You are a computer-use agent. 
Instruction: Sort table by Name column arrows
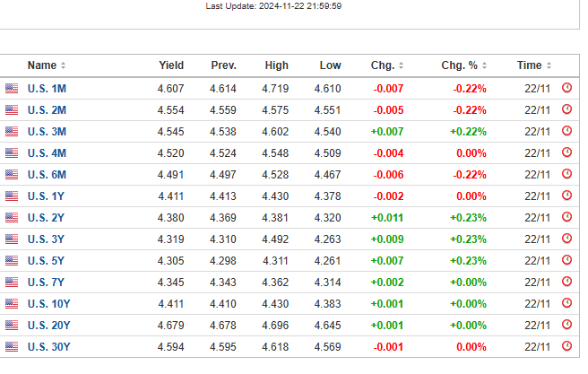[63, 65]
